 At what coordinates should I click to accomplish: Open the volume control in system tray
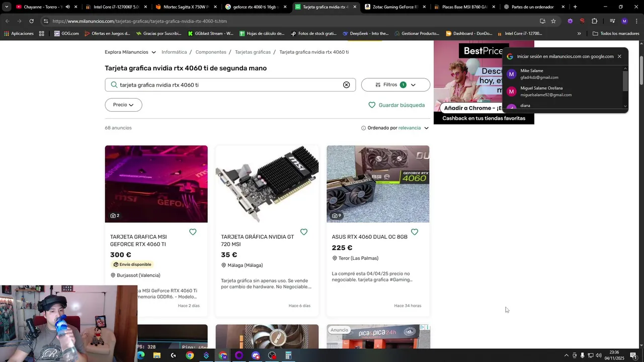pyautogui.click(x=599, y=355)
